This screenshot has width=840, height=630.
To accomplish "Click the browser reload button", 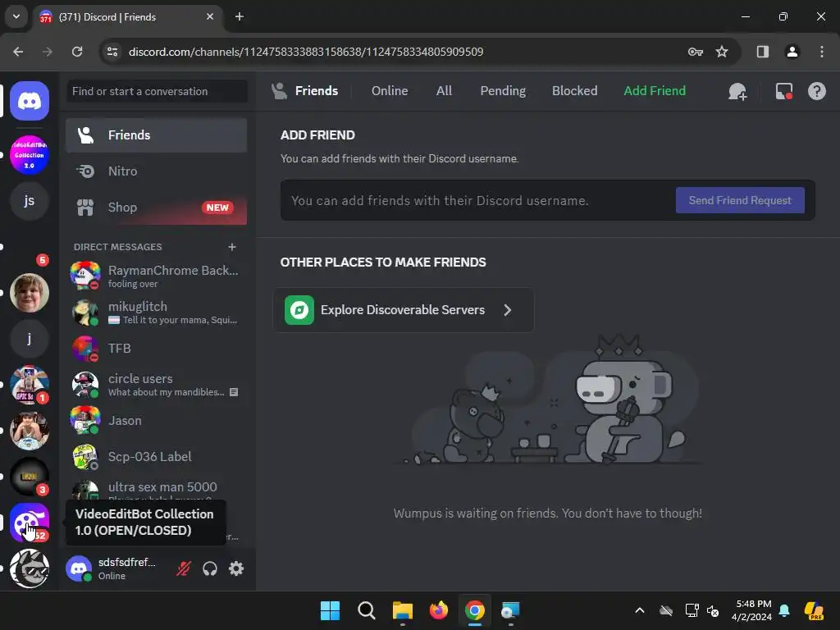I will pos(77,52).
